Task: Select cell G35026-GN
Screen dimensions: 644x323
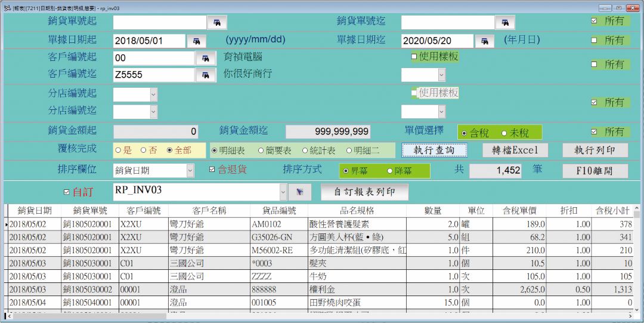Action: [x=279, y=237]
